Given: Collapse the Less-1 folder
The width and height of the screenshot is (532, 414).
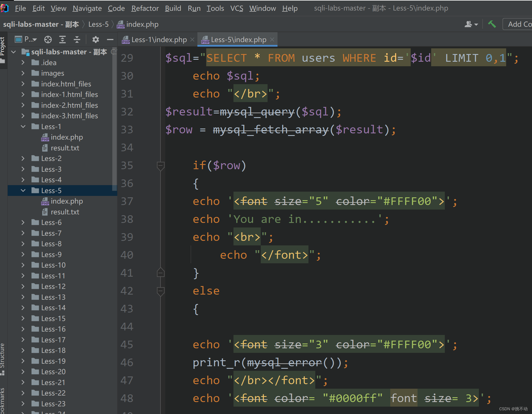Looking at the screenshot, I should tap(23, 127).
